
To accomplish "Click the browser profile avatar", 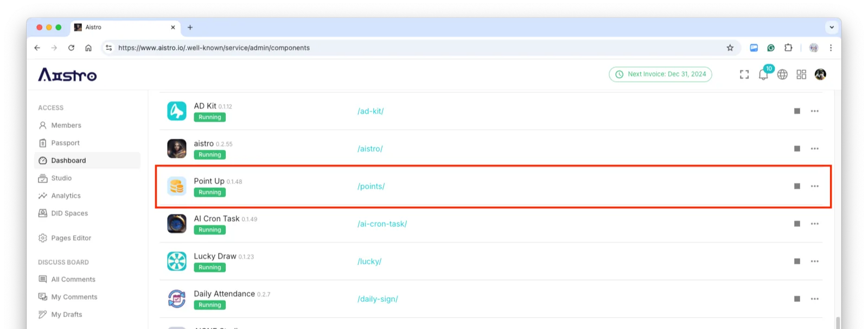I will click(x=814, y=48).
